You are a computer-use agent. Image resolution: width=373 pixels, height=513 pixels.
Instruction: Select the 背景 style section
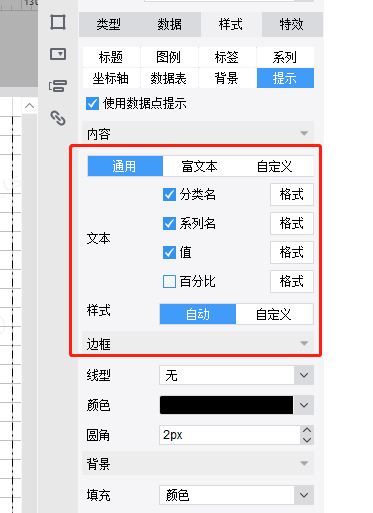[x=227, y=78]
